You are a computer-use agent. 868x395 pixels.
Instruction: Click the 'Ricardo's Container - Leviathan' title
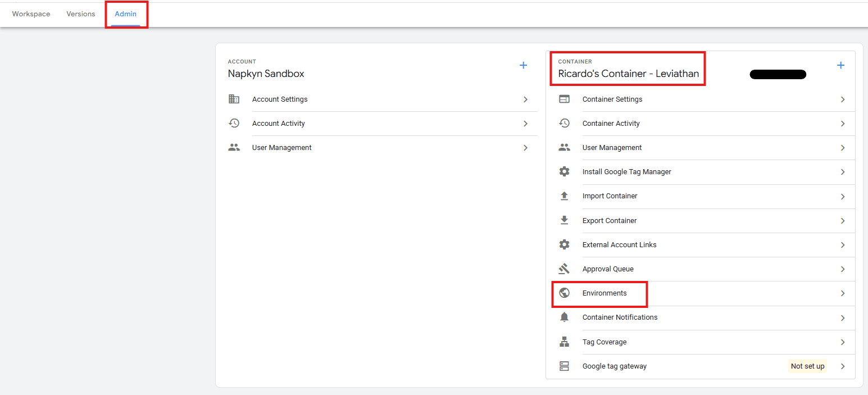628,74
